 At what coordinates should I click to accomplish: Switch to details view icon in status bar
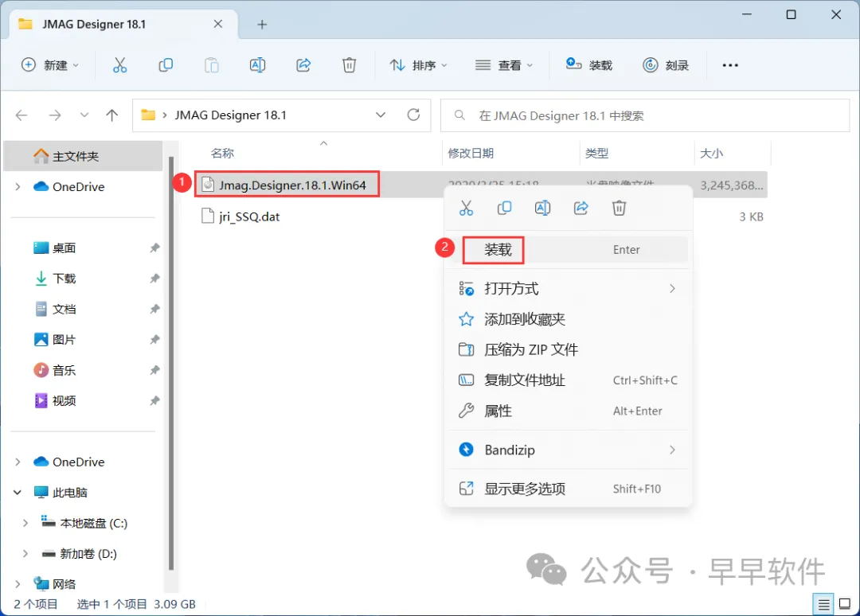click(x=823, y=604)
